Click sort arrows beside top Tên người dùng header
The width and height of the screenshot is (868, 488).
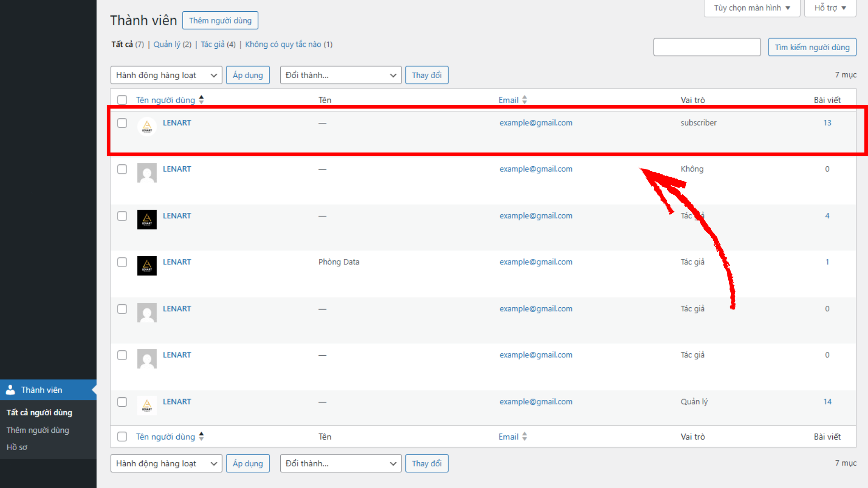pyautogui.click(x=202, y=100)
